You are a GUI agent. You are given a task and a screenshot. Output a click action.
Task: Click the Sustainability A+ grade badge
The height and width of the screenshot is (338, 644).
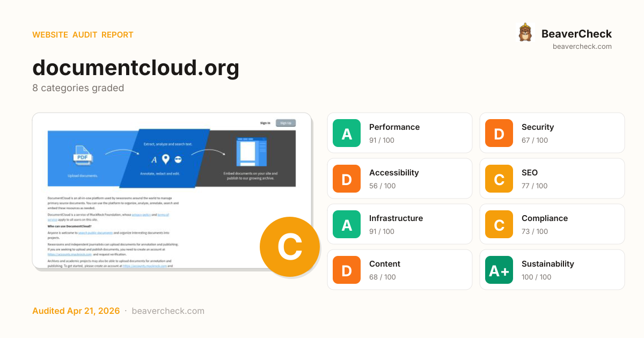(499, 270)
